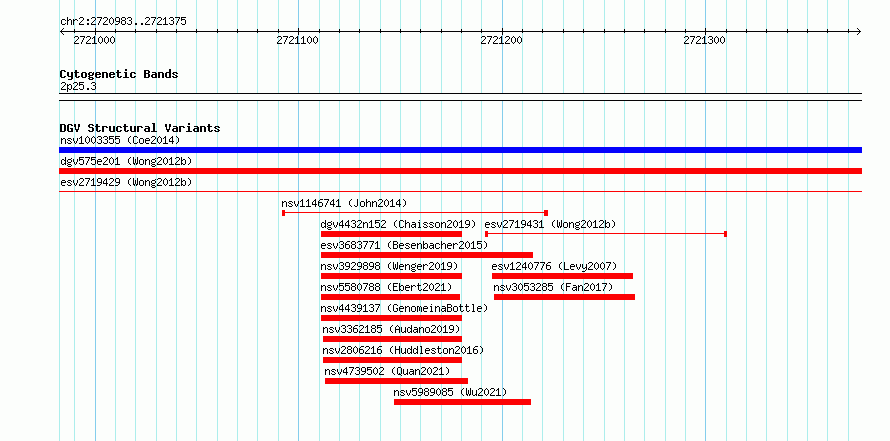Select the nsv4439137 red bar

pos(391,318)
